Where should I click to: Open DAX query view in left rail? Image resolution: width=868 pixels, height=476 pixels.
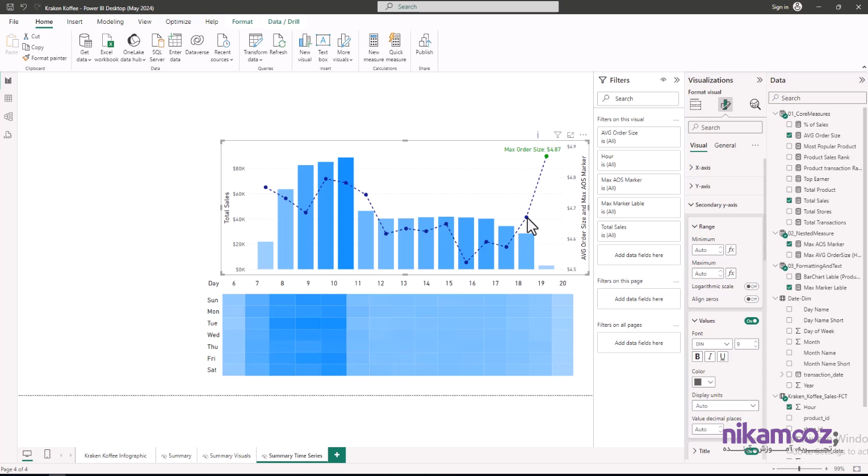(8, 135)
